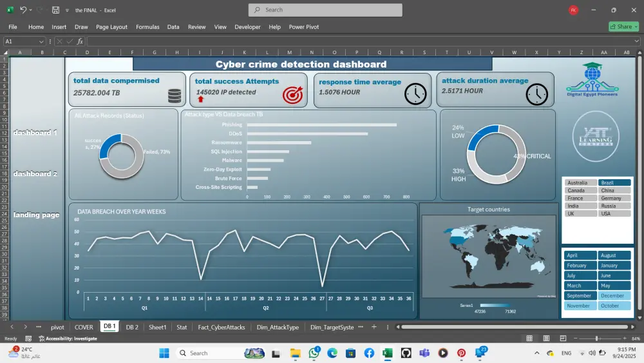Click the Accessibility: Investigate status button

pyautogui.click(x=68, y=338)
